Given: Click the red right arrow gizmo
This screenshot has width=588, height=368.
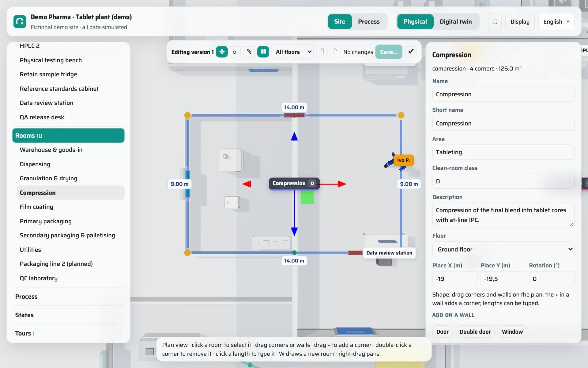Looking at the screenshot, I should 342,184.
